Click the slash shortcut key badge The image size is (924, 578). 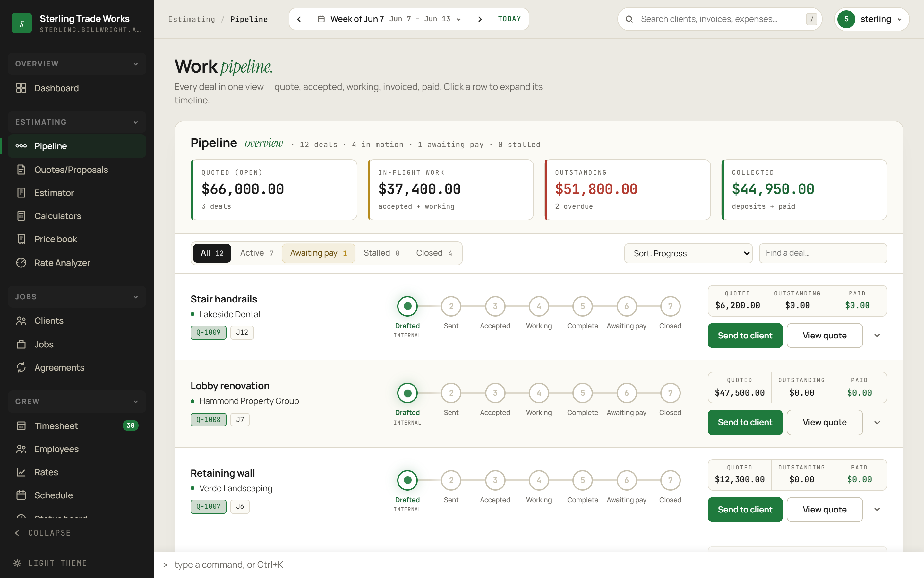[x=811, y=19]
